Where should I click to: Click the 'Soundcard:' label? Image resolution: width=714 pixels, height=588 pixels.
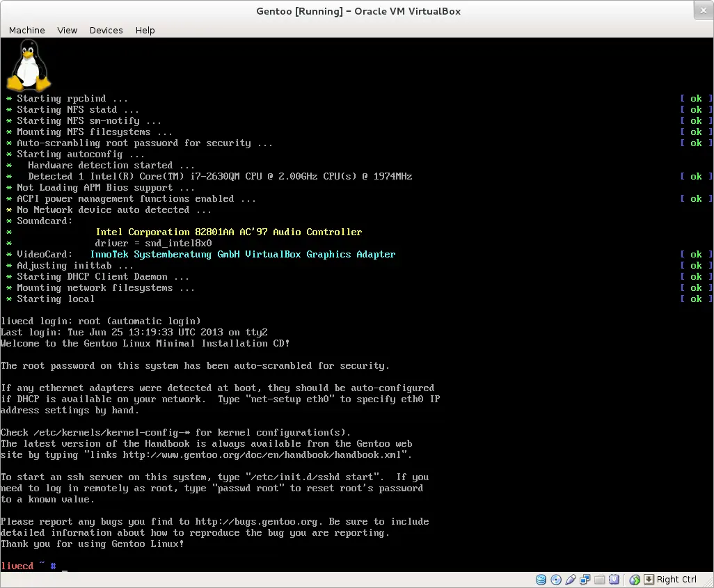pyautogui.click(x=45, y=221)
